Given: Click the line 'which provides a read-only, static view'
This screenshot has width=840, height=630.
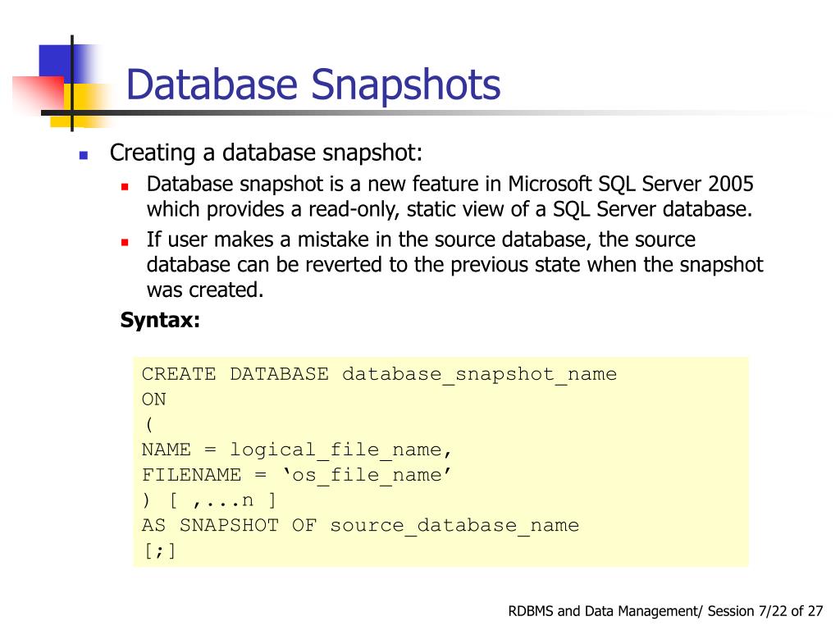Looking at the screenshot, I should [450, 209].
